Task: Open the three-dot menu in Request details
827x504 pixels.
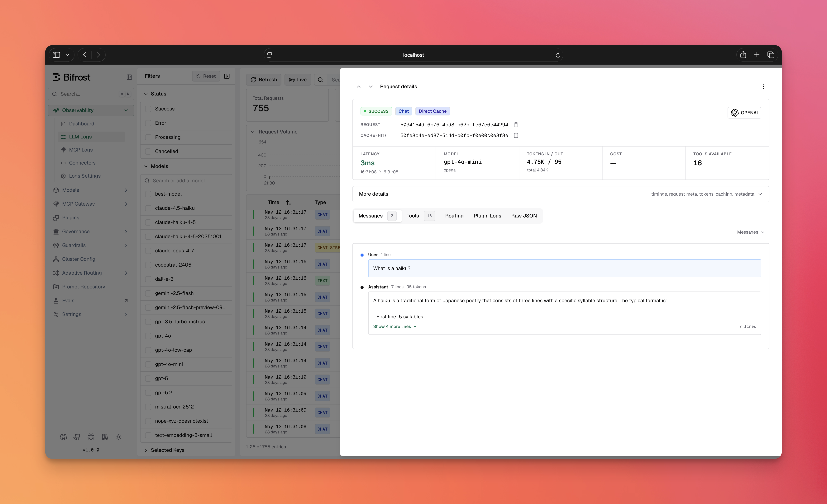Action: (x=763, y=86)
